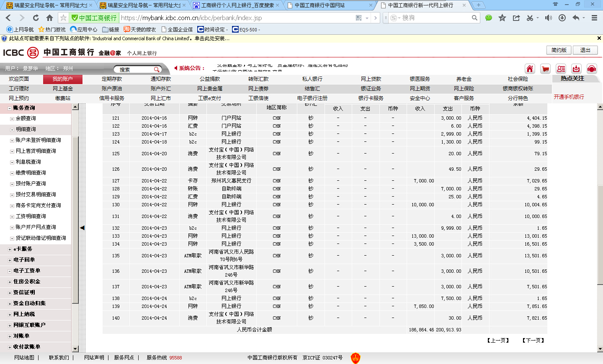Click the red download inbox icon
Image resolution: width=603 pixels, height=364 pixels.
pos(576,69)
